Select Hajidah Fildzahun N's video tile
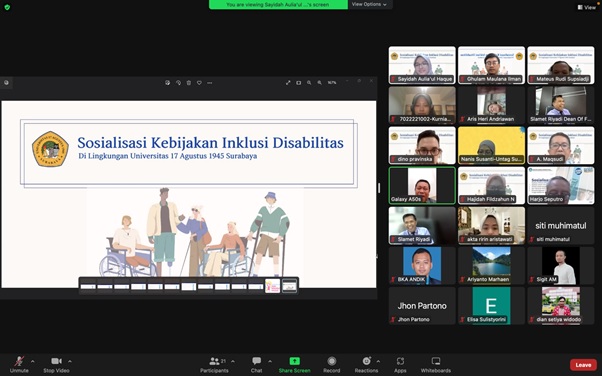Screen dimensions: 602x376 pos(491,185)
